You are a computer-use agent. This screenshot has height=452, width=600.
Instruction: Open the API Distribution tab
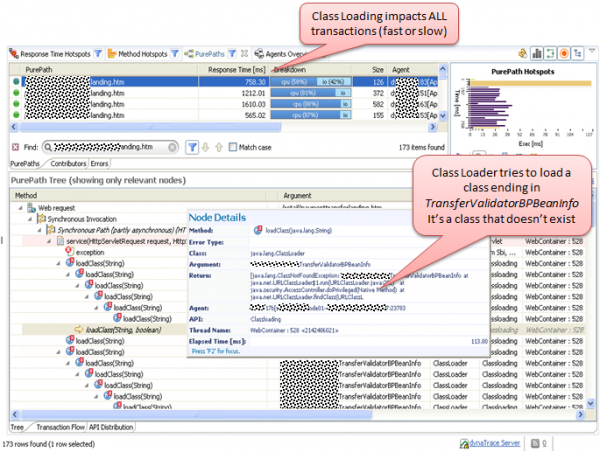pyautogui.click(x=111, y=427)
